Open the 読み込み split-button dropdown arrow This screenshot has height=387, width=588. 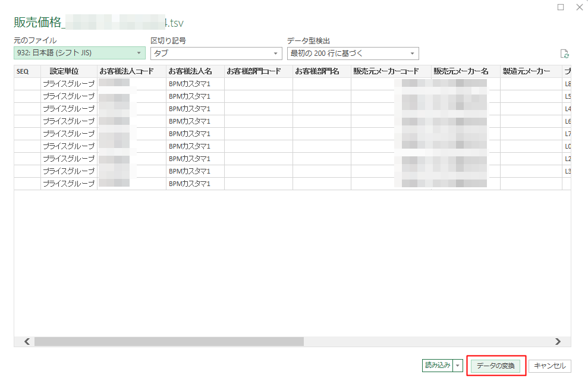[x=458, y=366]
